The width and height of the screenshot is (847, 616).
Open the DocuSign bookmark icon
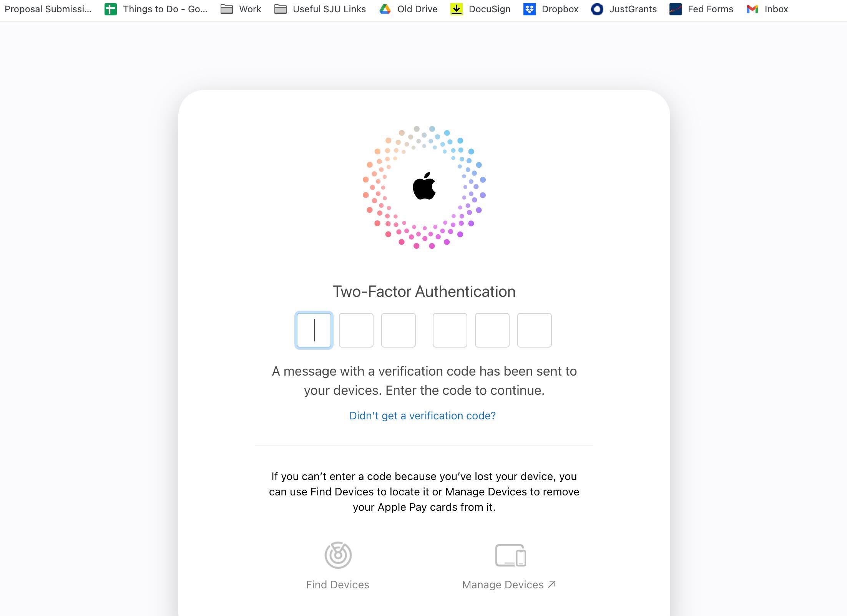point(456,9)
